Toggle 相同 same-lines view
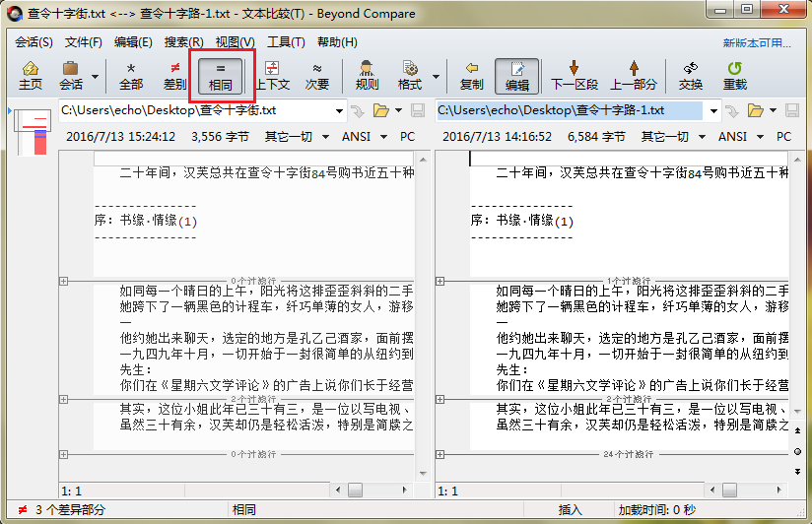The width and height of the screenshot is (812, 524). pos(221,76)
